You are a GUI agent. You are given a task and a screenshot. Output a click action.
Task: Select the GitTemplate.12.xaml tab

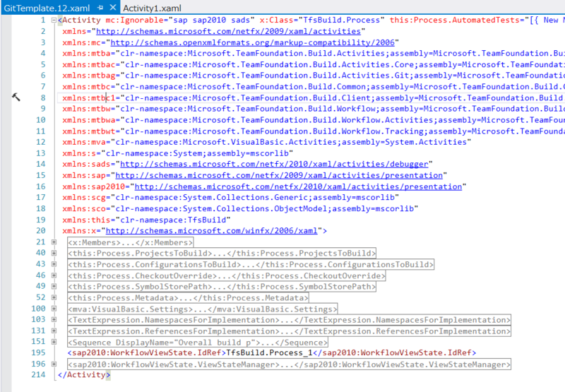47,8
